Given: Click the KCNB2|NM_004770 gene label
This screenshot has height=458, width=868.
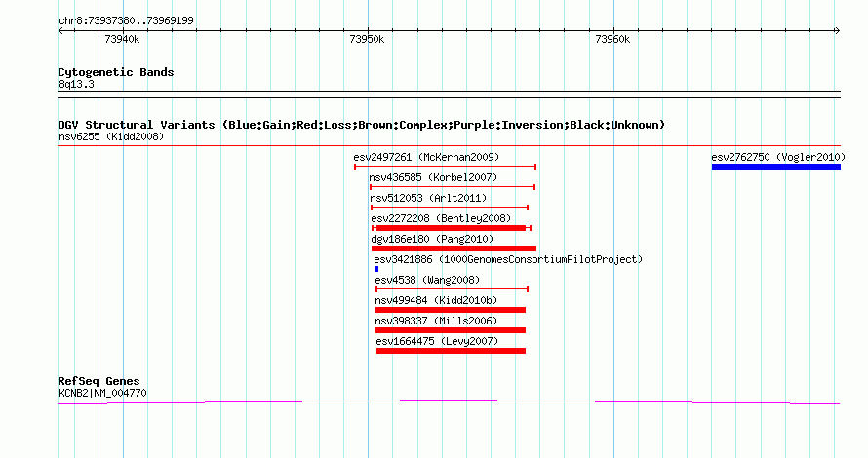Looking at the screenshot, I should tap(102, 393).
